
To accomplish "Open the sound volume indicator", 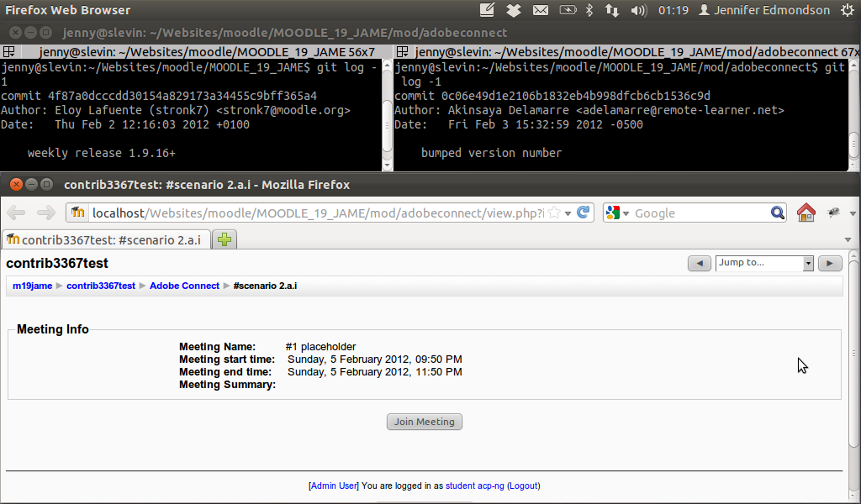I will pos(639,10).
